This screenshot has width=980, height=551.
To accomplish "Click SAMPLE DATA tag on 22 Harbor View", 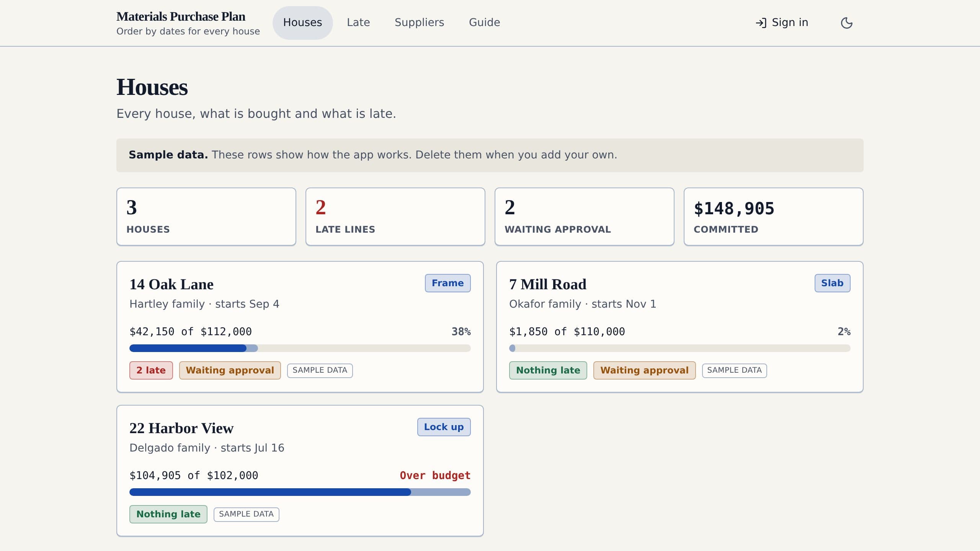I will click(246, 514).
